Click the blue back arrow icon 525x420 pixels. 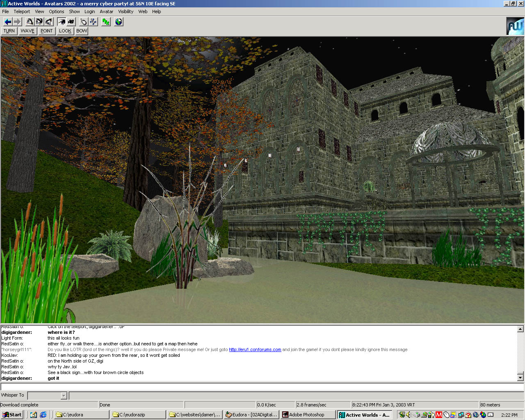pos(8,22)
